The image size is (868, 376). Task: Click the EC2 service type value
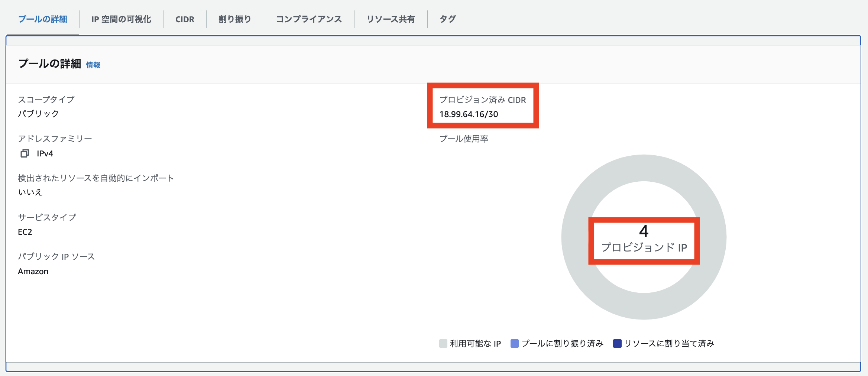[x=25, y=232]
